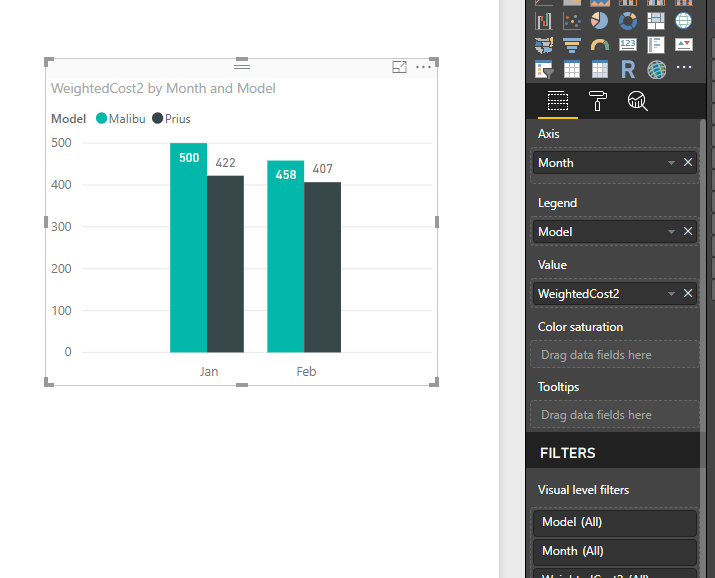715x578 pixels.
Task: Open chart More options ellipsis
Action: pyautogui.click(x=424, y=67)
